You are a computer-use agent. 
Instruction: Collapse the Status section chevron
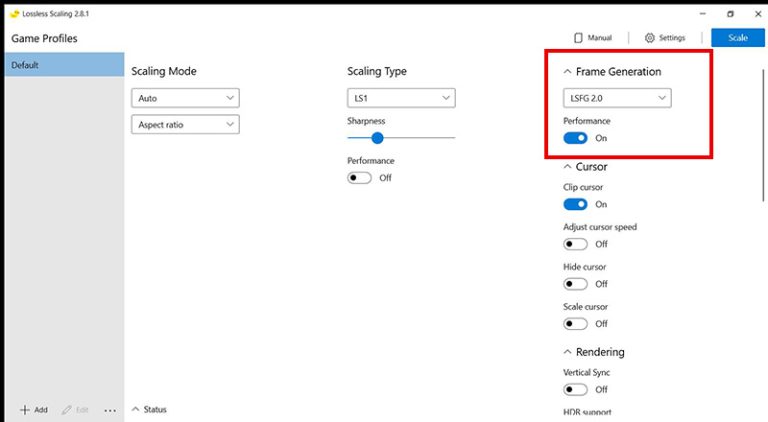click(136, 410)
